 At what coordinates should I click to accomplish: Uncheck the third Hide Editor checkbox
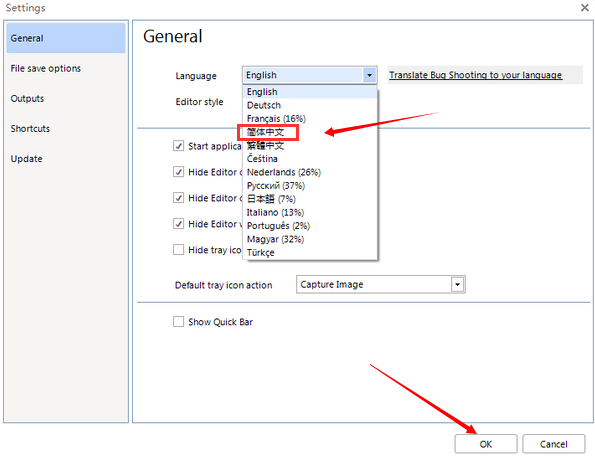[178, 224]
